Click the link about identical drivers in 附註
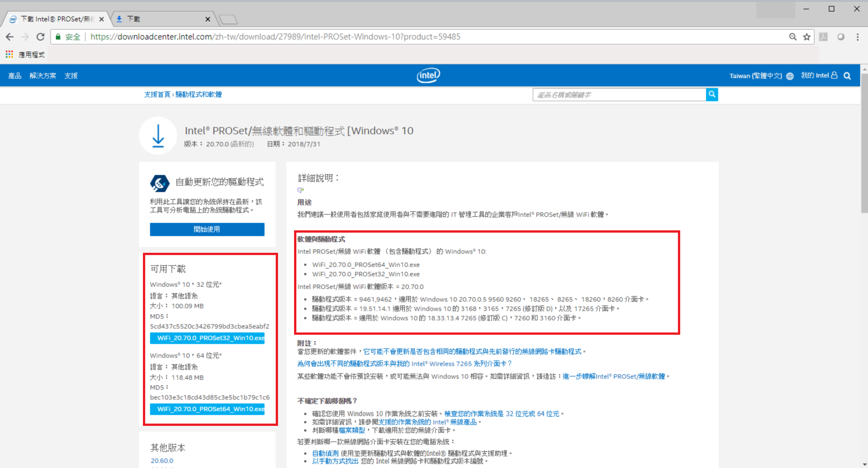Screen dimensions: 868x468 (x=472, y=352)
